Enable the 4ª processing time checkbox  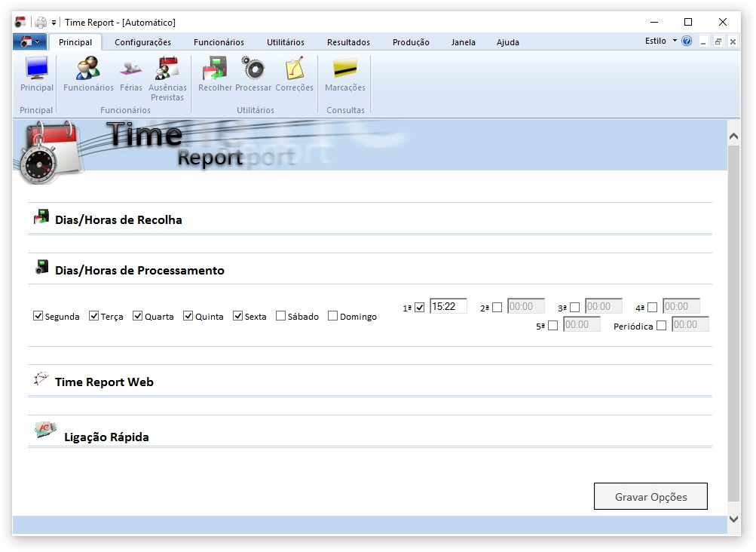pyautogui.click(x=652, y=308)
